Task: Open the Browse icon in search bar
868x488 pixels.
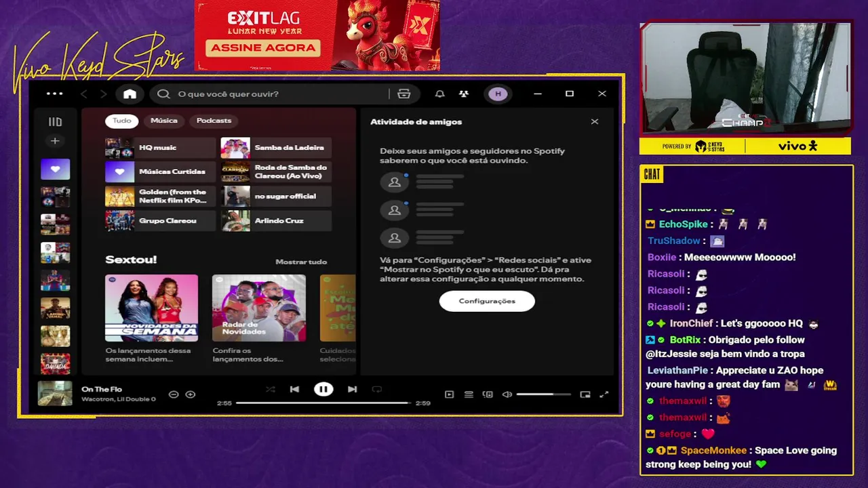Action: tap(404, 94)
